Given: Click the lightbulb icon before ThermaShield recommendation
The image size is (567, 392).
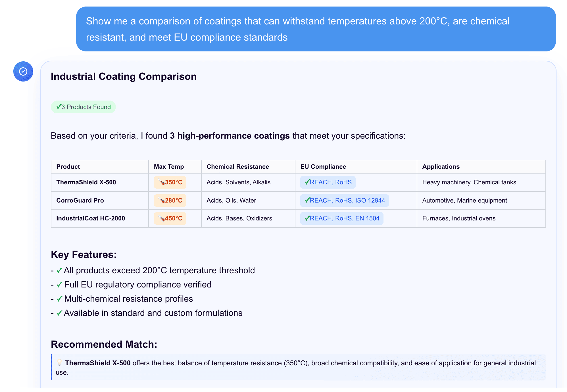Looking at the screenshot, I should (x=59, y=363).
